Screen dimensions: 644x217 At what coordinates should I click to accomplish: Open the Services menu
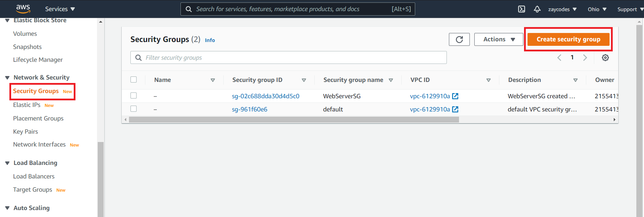point(60,9)
